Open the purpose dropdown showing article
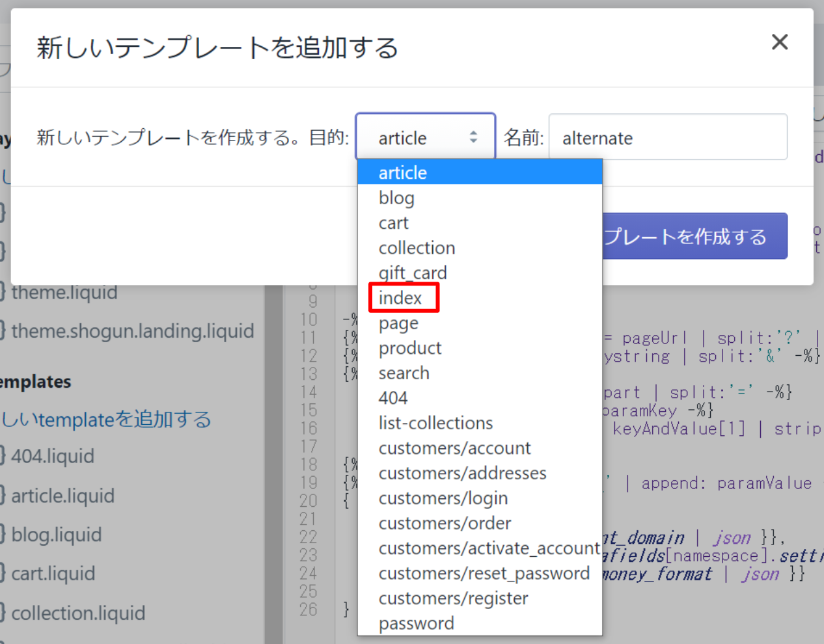The image size is (824, 644). pyautogui.click(x=426, y=137)
